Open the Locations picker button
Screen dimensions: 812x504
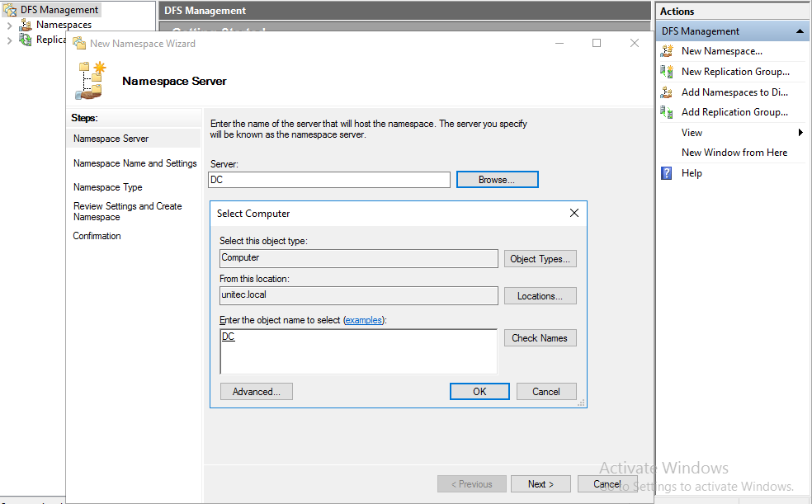(540, 296)
